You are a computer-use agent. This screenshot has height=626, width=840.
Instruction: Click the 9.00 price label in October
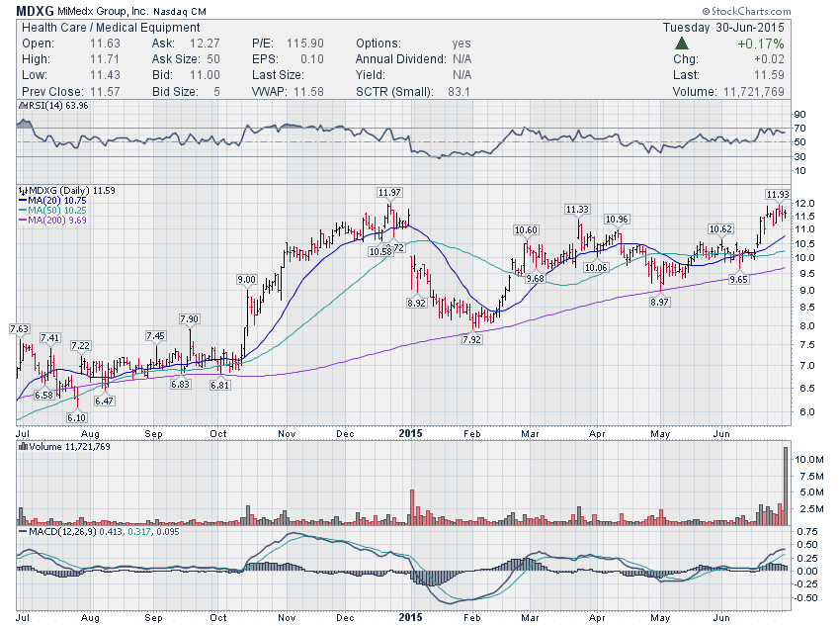click(x=246, y=279)
